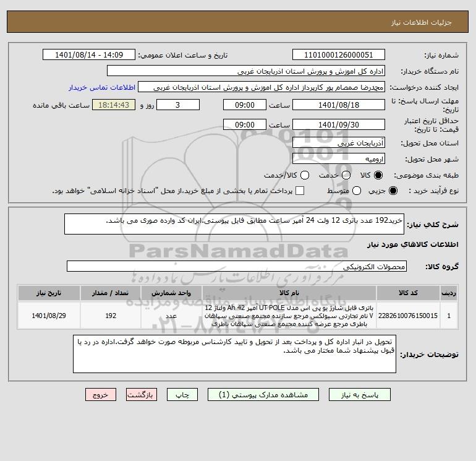The width and height of the screenshot is (476, 461).
Task: Select the متوسط purchase type radio
Action: point(357,191)
